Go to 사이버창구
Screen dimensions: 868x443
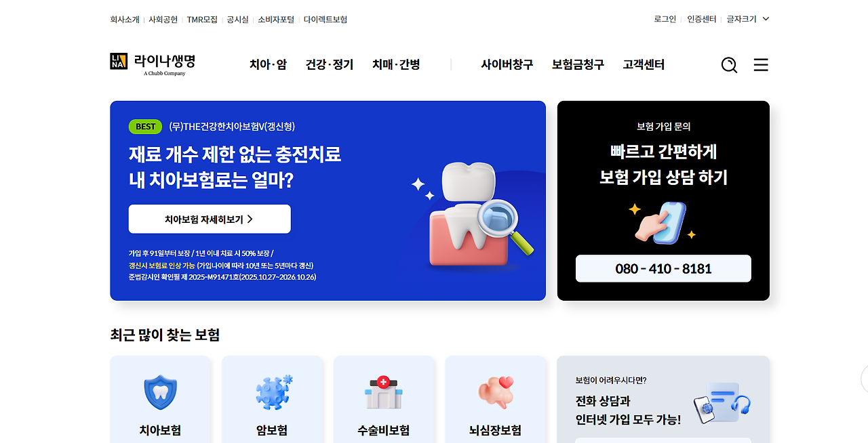click(x=507, y=64)
